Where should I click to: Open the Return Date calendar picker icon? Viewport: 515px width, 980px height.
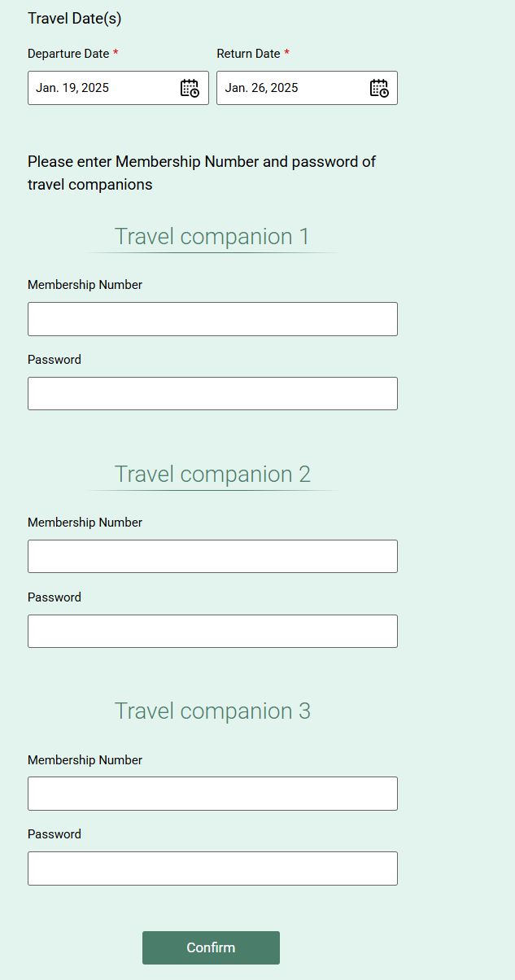(x=379, y=88)
